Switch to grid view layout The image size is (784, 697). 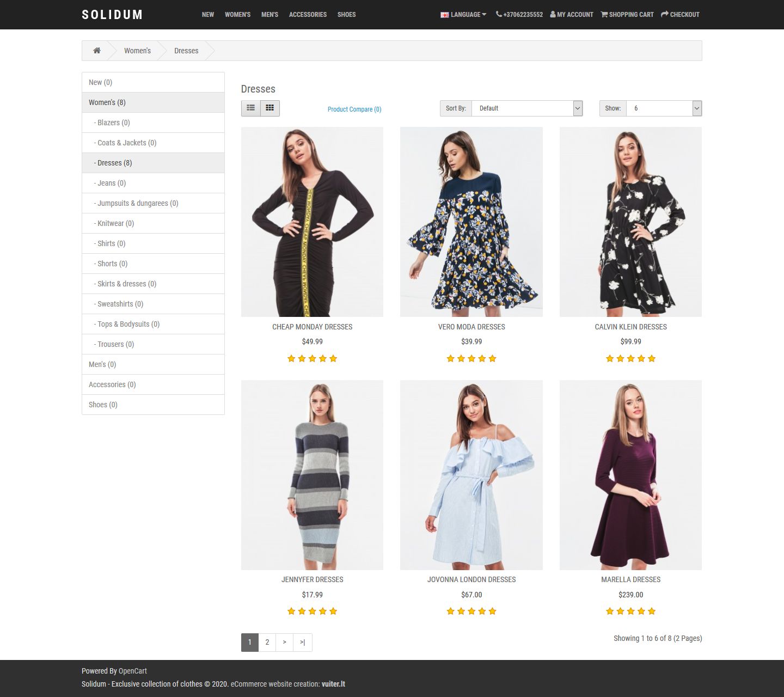pyautogui.click(x=270, y=108)
